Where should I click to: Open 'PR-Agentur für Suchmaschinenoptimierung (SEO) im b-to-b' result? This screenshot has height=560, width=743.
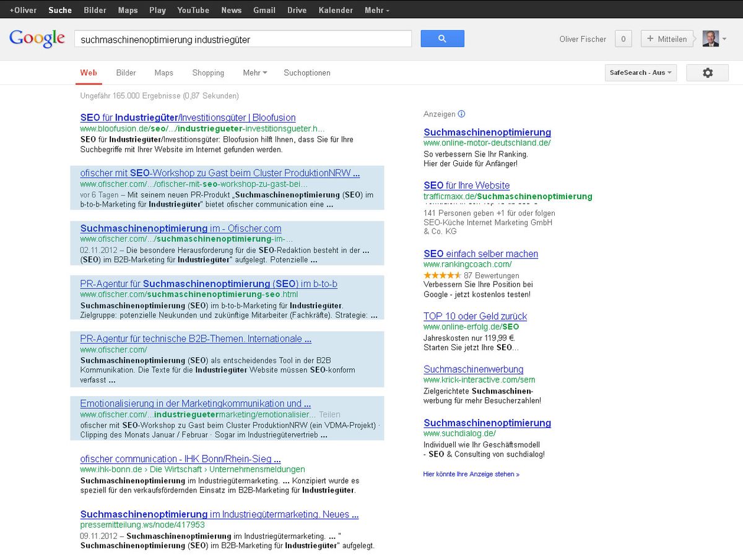209,284
